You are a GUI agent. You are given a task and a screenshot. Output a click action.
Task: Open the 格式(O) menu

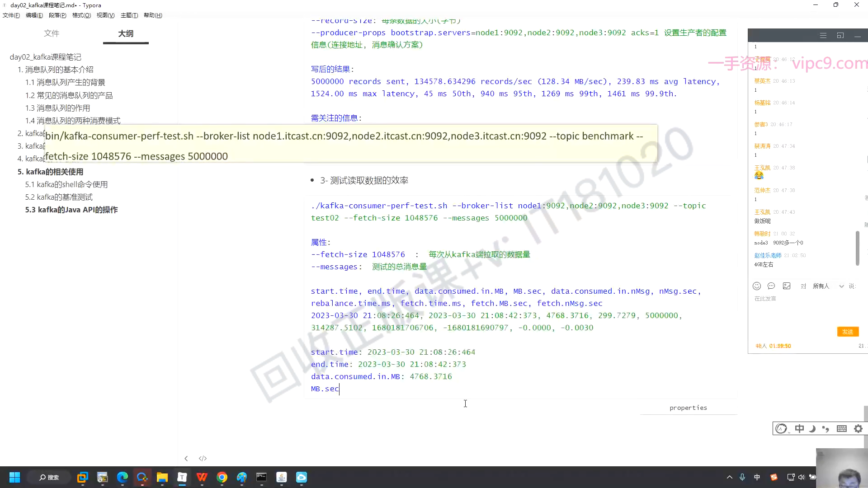(x=81, y=15)
